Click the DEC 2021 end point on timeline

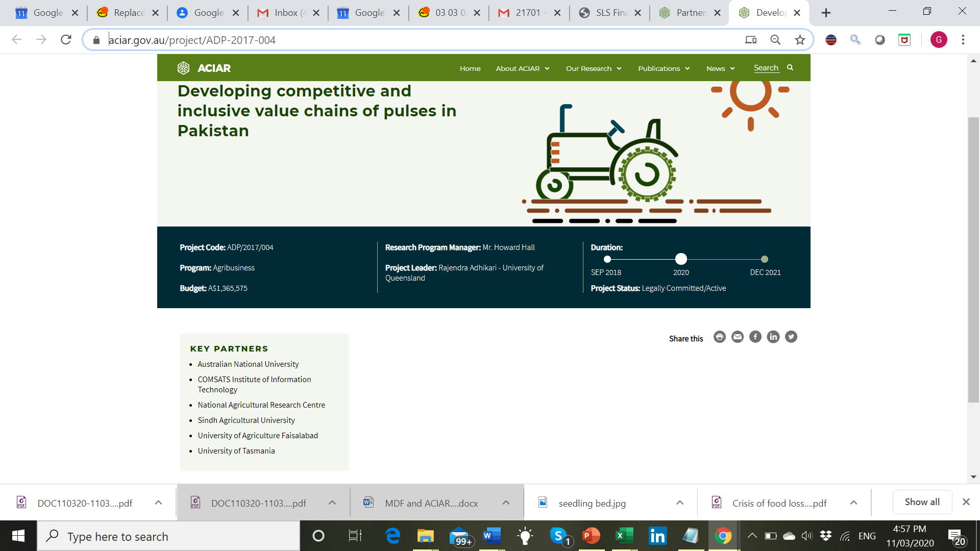tap(765, 259)
